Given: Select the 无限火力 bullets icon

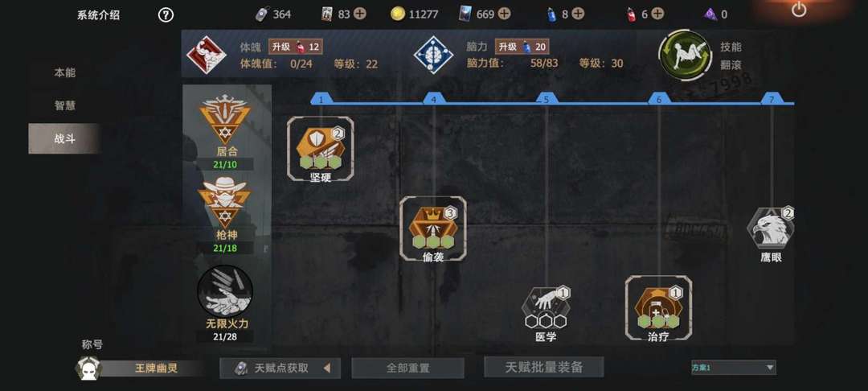Looking at the screenshot, I should 225,291.
